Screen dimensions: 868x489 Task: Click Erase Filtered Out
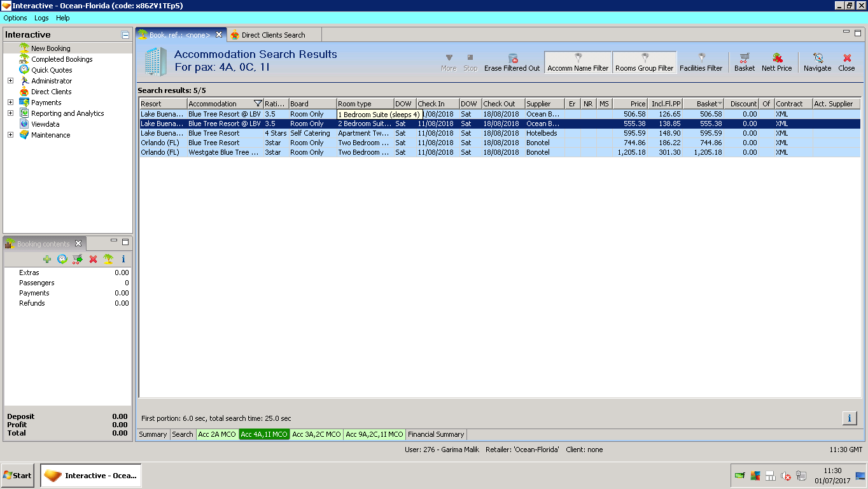point(512,62)
